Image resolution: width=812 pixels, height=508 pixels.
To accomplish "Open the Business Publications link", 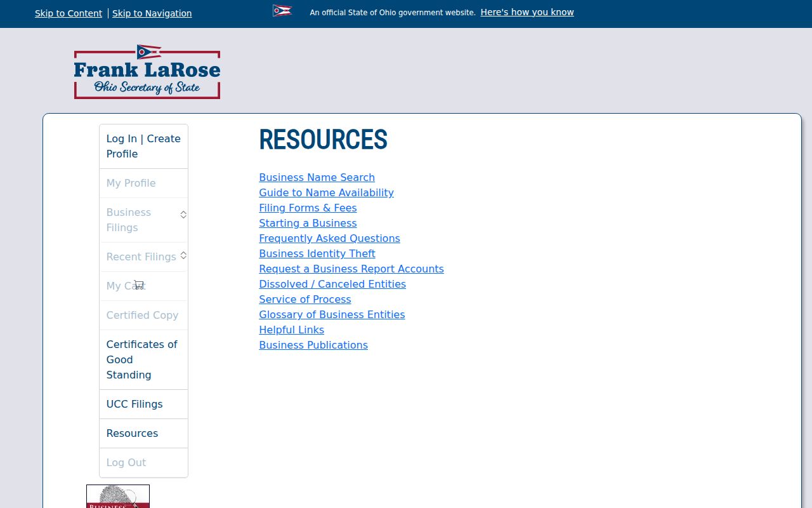I will pos(313,345).
